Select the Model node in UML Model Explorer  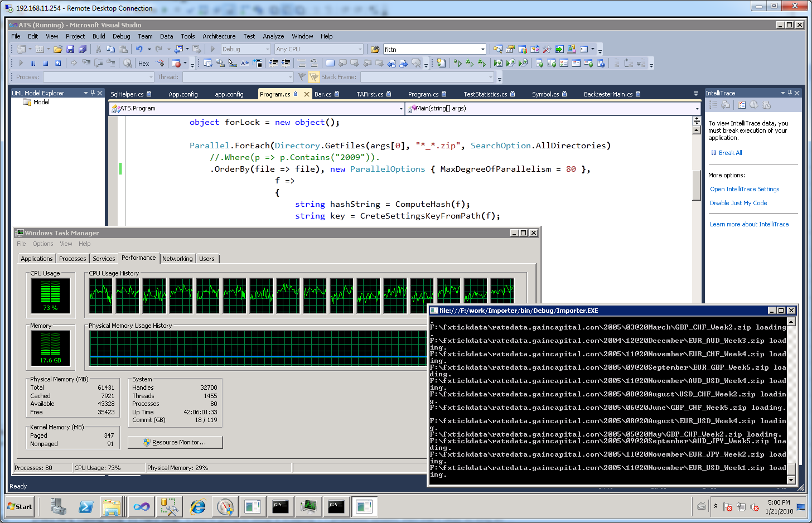[41, 102]
